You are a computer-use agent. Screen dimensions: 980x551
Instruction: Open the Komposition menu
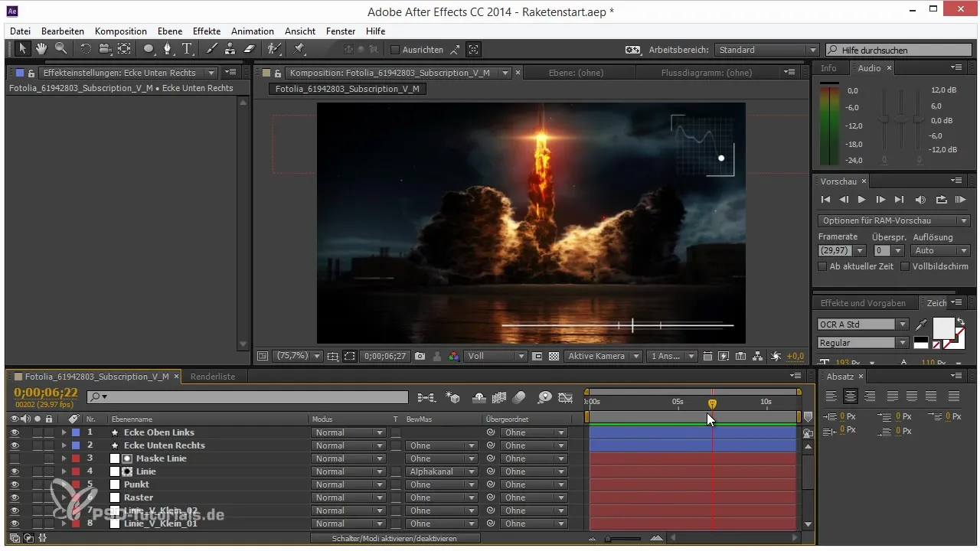click(x=121, y=31)
